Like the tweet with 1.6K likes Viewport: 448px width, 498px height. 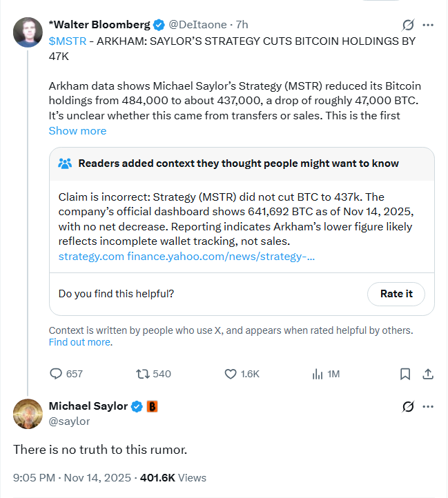[231, 373]
